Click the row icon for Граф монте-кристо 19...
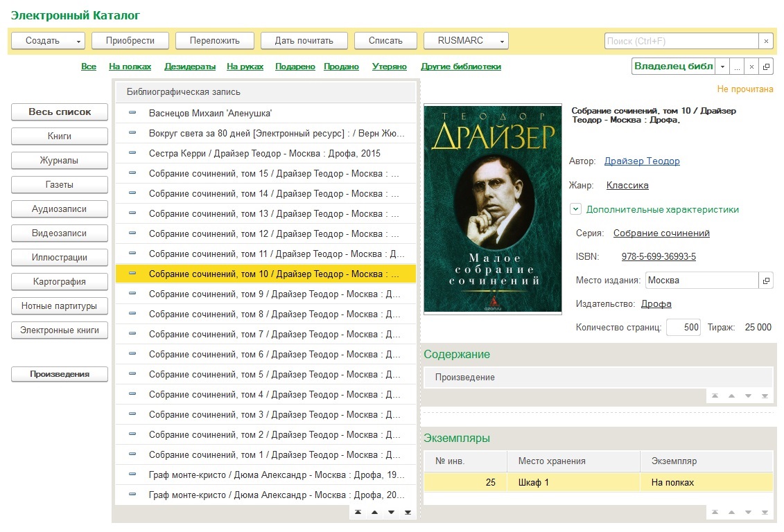This screenshot has height=532, width=784. [x=132, y=474]
